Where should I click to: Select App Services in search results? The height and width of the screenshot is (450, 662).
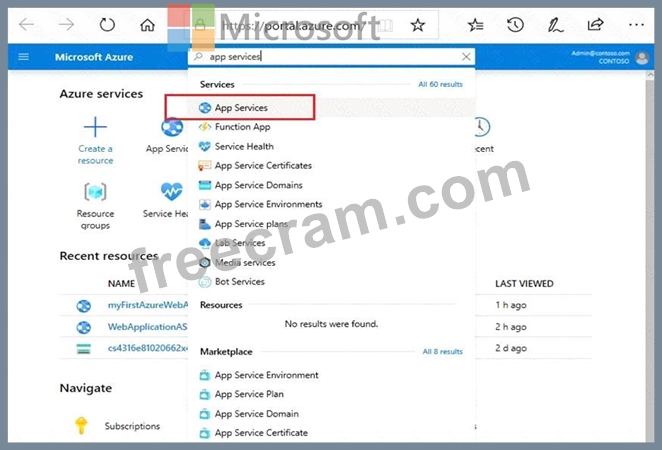click(x=331, y=108)
